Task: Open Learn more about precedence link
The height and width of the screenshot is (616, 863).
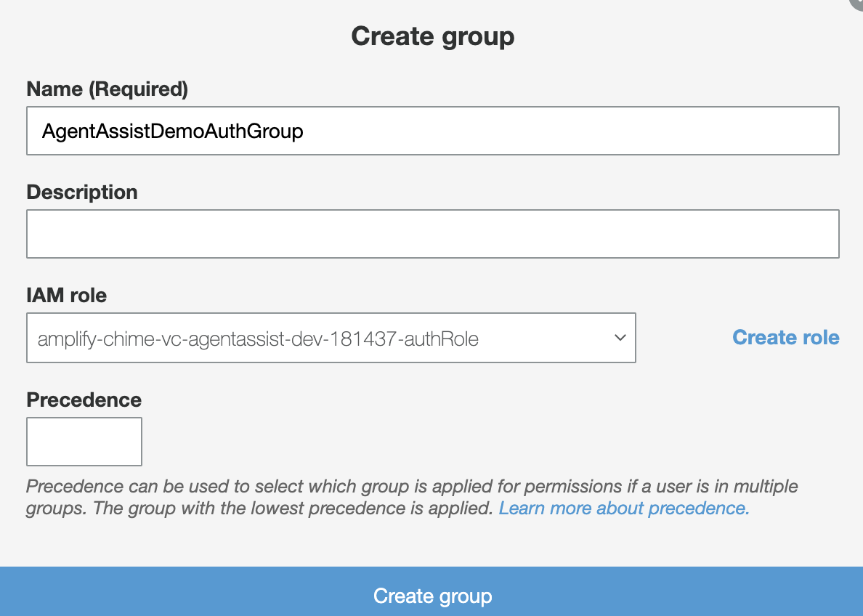Action: [x=624, y=508]
